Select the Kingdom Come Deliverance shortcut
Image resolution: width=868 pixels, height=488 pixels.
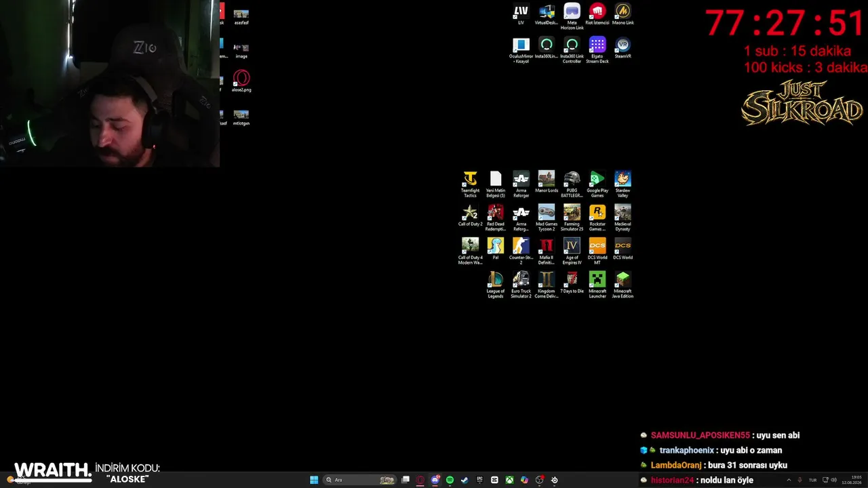547,285
